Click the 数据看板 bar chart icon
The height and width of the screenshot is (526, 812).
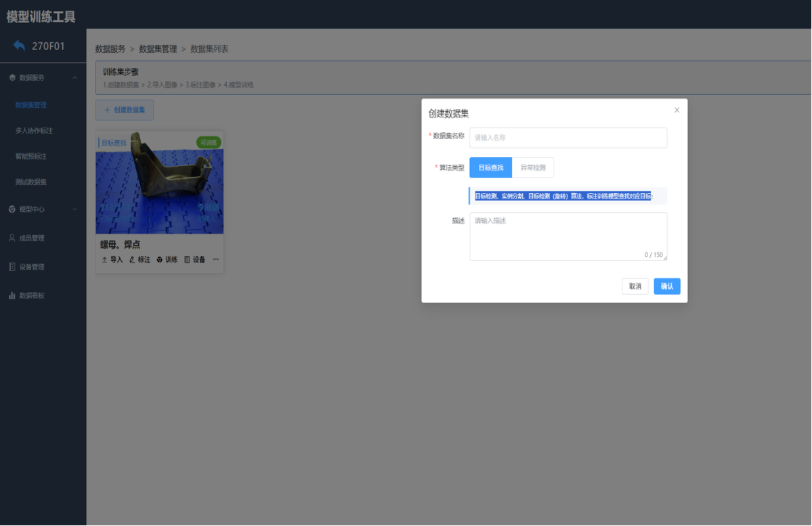click(x=12, y=296)
